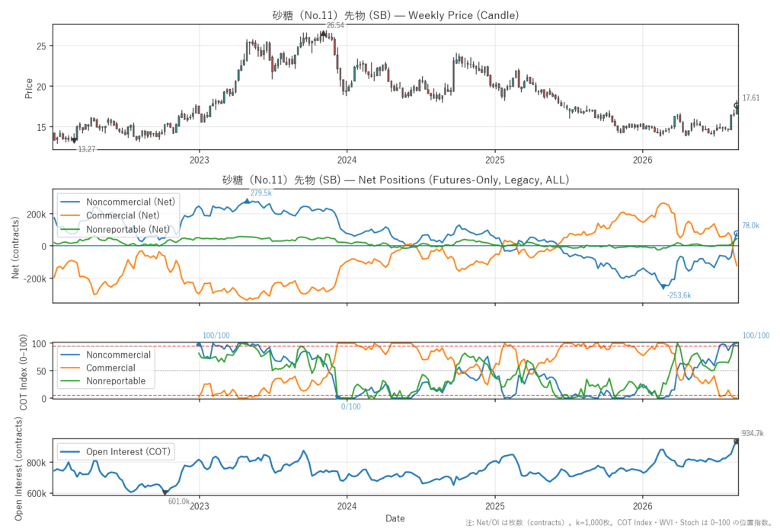Click the 'COT Index (0–100)' y-axis label

click(x=23, y=372)
